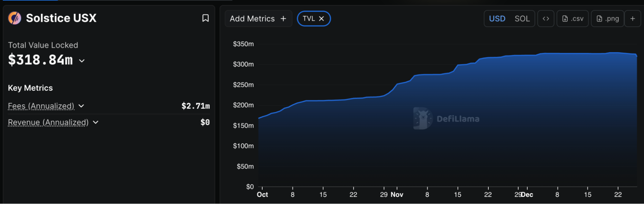Click the plus icon at top right

(632, 19)
